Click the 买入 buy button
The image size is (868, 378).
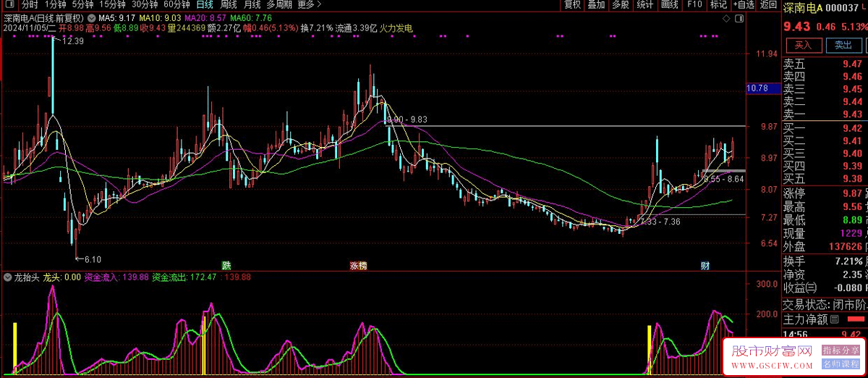803,45
